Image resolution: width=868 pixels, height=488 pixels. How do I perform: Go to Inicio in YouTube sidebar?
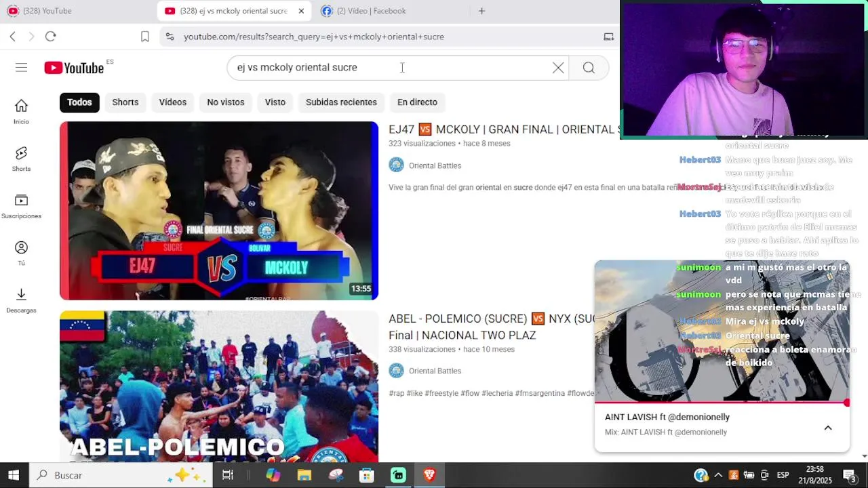tap(21, 112)
